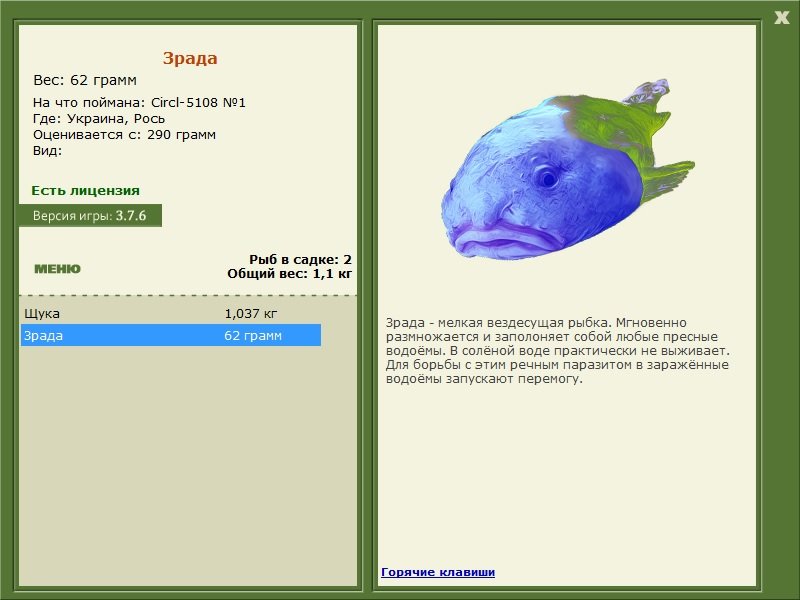Screen dimensions: 800x600
Task: Click the Вид: label
Action: click(47, 151)
